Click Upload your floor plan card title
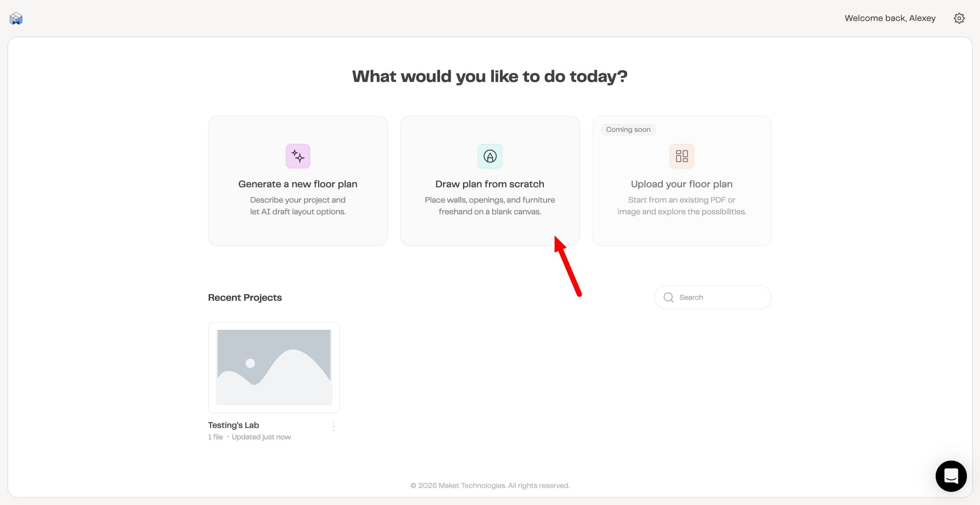Viewport: 980px width, 505px height. click(x=682, y=184)
